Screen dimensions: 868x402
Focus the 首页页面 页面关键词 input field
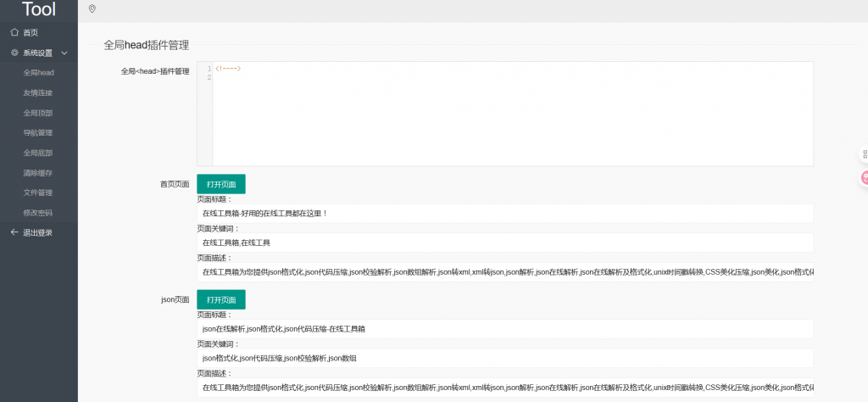click(x=504, y=243)
